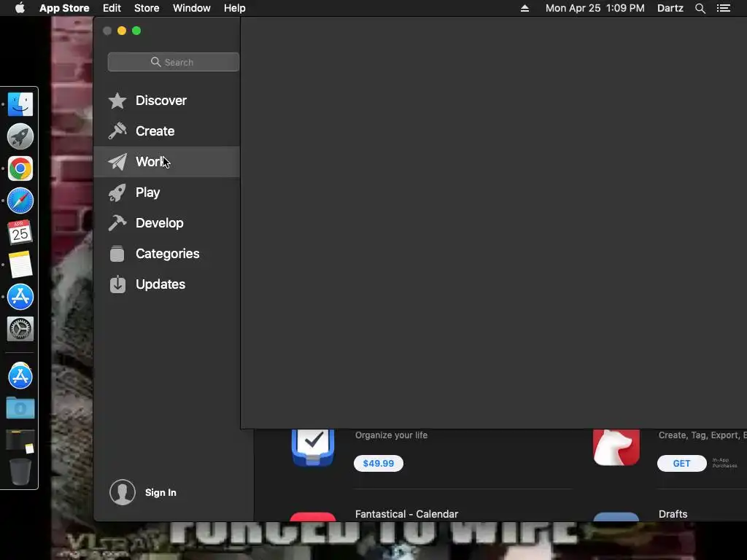Viewport: 747px width, 560px height.
Task: Open the Help menu
Action: point(235,8)
